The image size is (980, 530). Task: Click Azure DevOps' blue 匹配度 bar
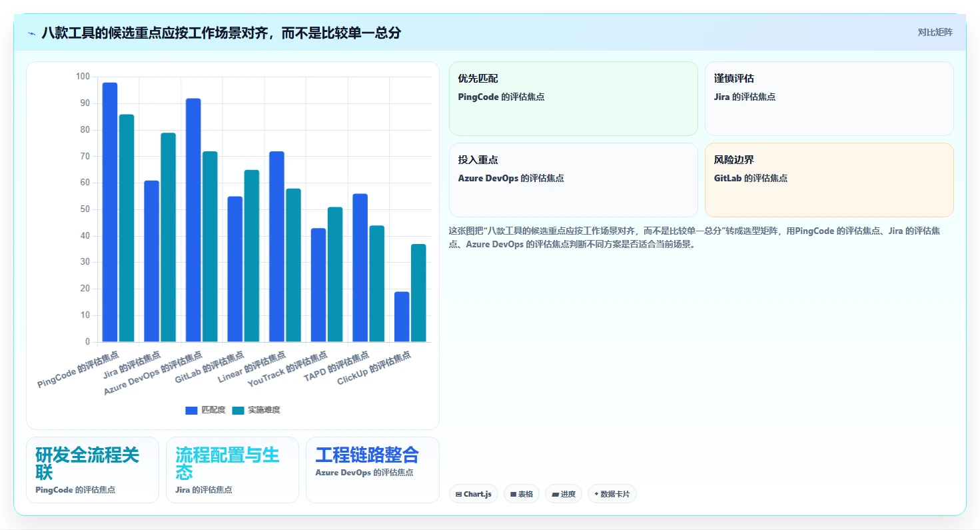(x=193, y=220)
